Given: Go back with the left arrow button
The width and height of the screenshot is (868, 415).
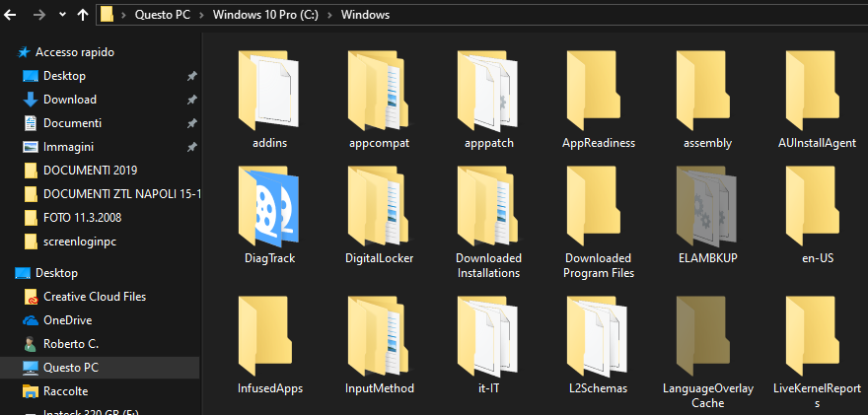Looking at the screenshot, I should point(10,15).
